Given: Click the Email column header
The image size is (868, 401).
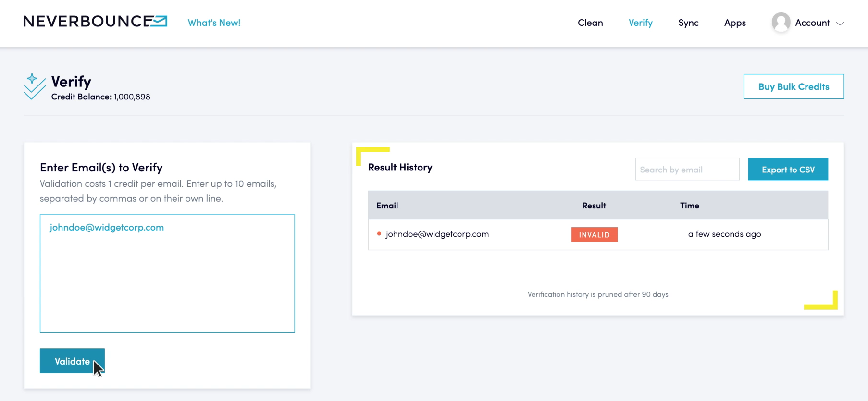Looking at the screenshot, I should pyautogui.click(x=387, y=206).
